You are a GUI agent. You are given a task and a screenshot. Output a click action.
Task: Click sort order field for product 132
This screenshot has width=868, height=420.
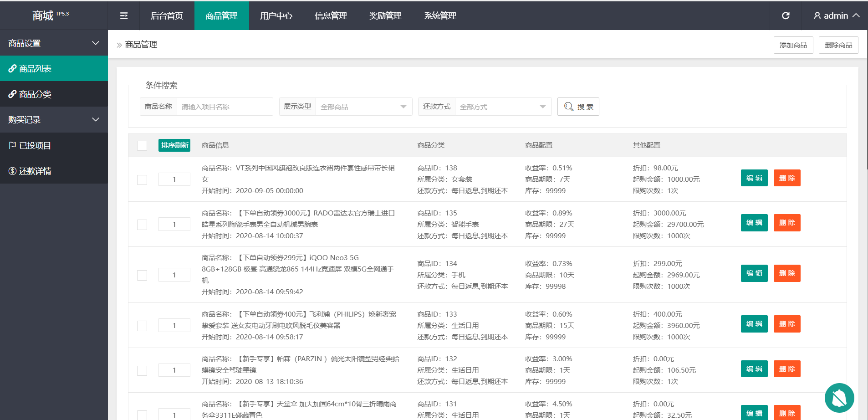(x=174, y=370)
